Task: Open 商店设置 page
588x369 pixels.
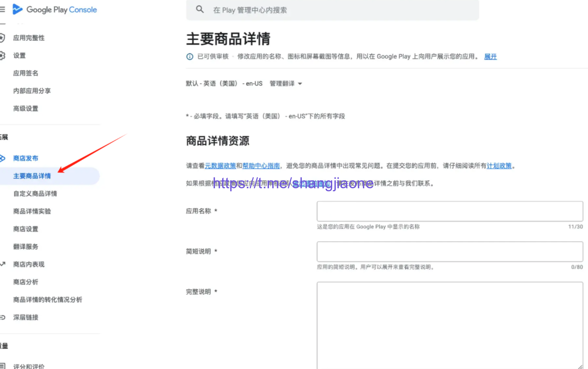Action: click(x=26, y=229)
